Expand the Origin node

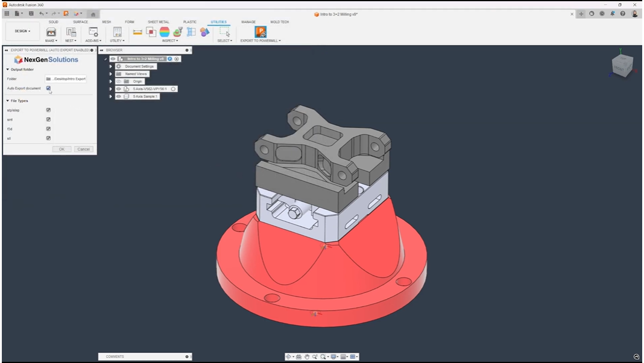110,81
